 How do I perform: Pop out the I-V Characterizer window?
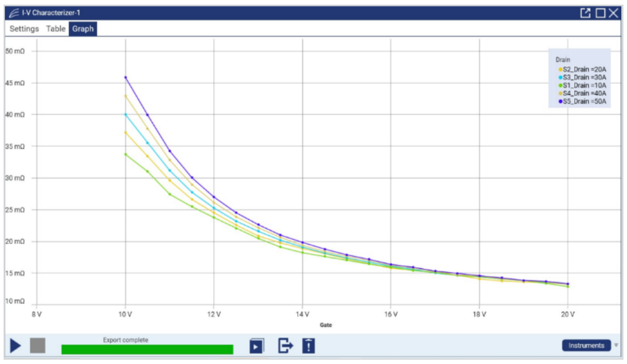pos(585,13)
